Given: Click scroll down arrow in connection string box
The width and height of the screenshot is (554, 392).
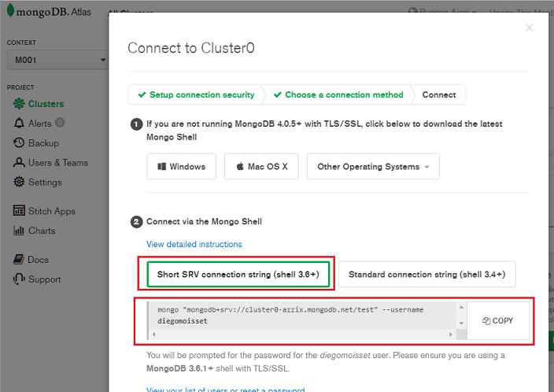Looking at the screenshot, I should point(461,323).
